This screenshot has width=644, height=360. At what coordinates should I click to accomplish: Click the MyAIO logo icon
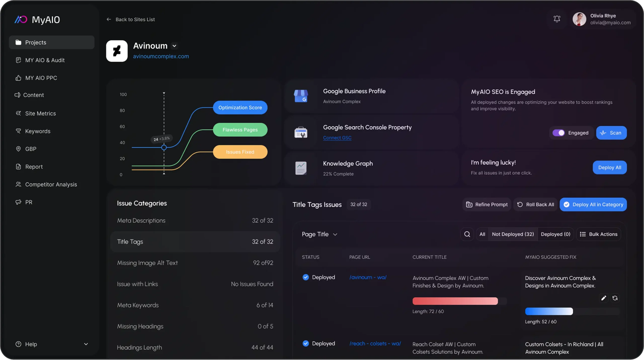(21, 19)
